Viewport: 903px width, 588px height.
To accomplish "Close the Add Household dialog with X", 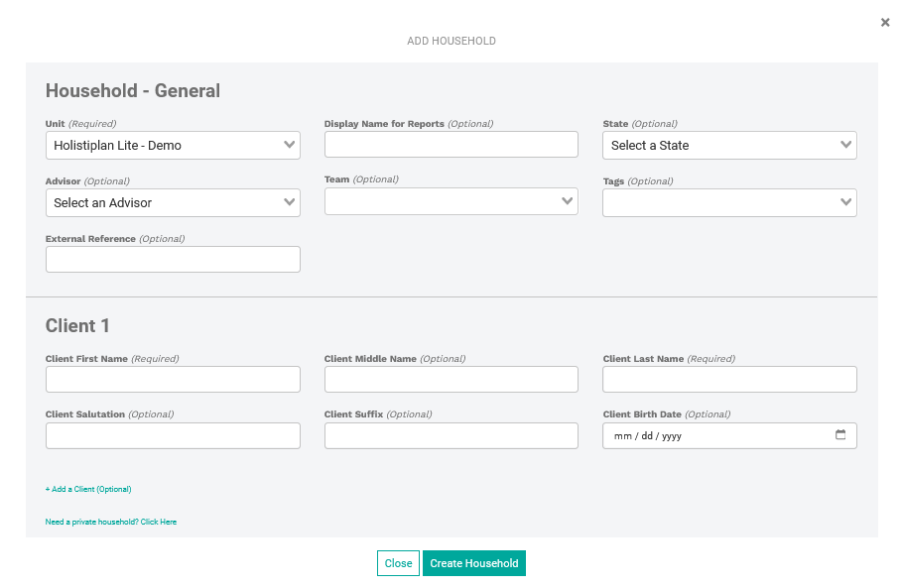I will [x=885, y=23].
